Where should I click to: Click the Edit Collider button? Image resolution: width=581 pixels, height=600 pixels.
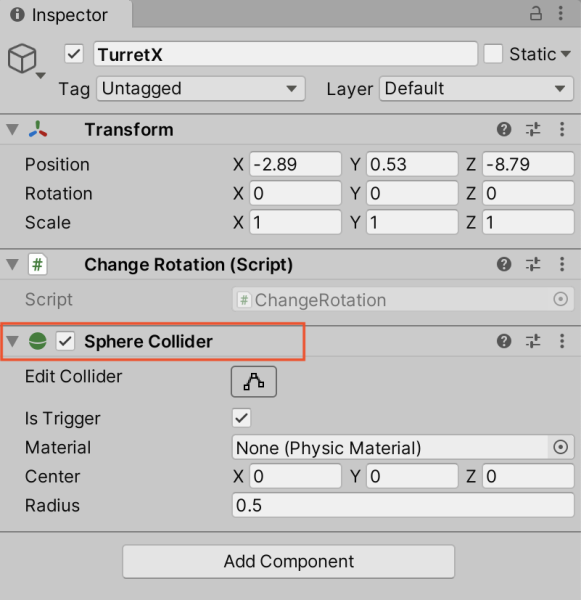tap(254, 382)
